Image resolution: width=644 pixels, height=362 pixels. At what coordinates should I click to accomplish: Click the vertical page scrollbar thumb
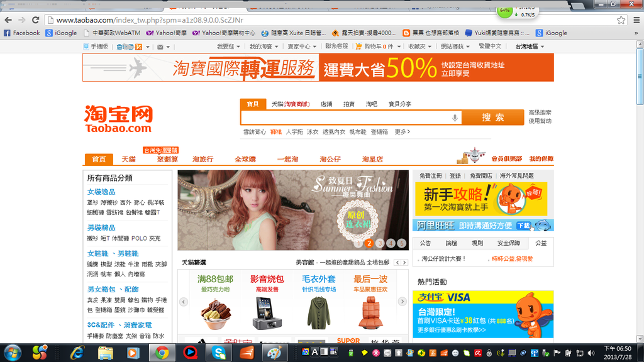[x=640, y=76]
